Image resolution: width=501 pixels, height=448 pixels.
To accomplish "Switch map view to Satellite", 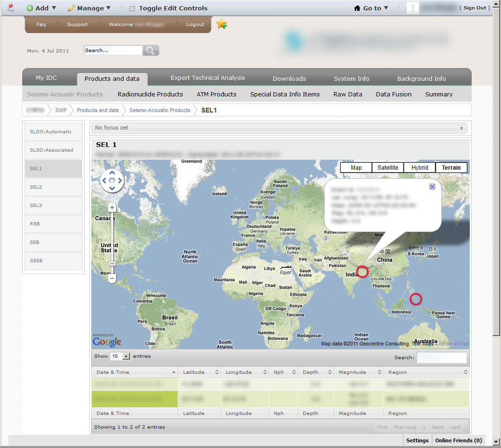I will (x=387, y=168).
